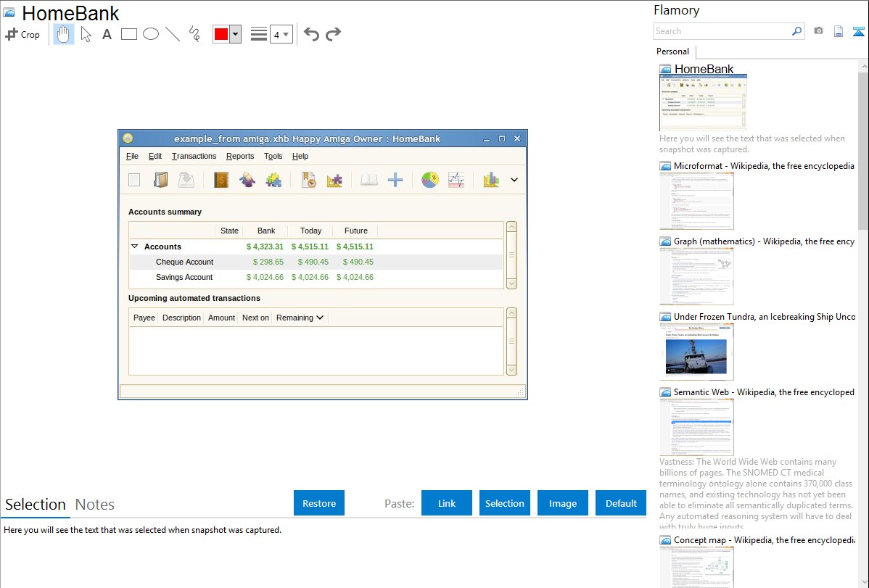Click HomeBank's blue plus add transaction icon

395,180
